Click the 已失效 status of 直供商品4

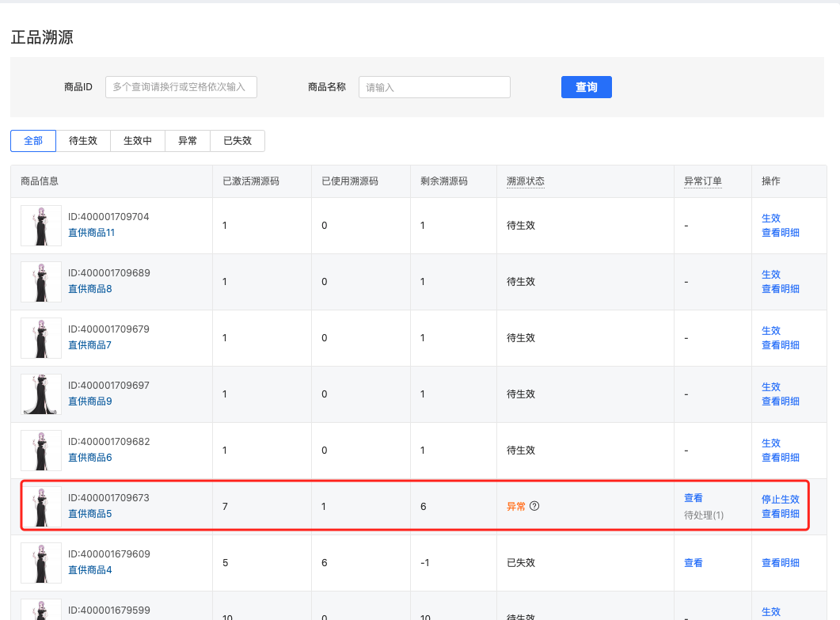(521, 563)
